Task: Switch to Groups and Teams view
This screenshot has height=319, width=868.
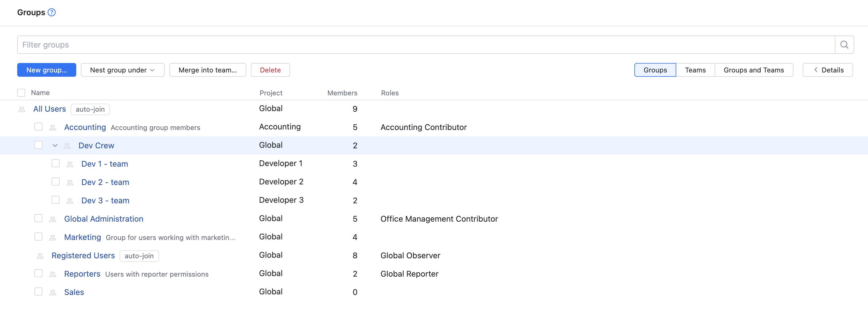Action: 753,70
